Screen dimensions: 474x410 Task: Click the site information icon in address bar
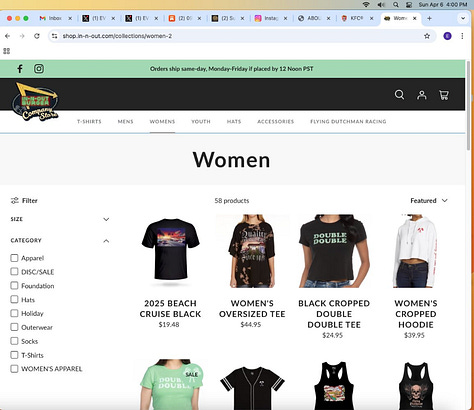[x=55, y=36]
